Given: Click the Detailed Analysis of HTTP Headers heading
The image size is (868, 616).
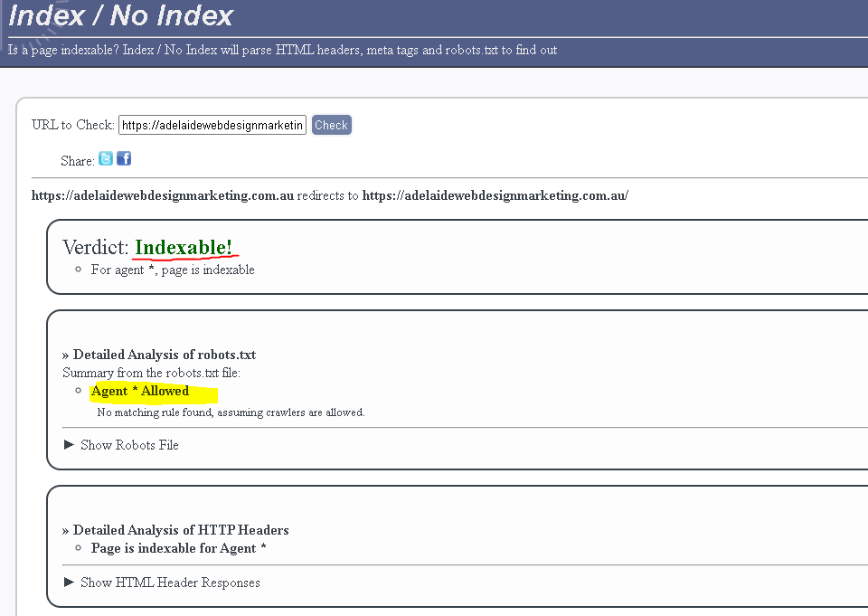Looking at the screenshot, I should coord(175,530).
